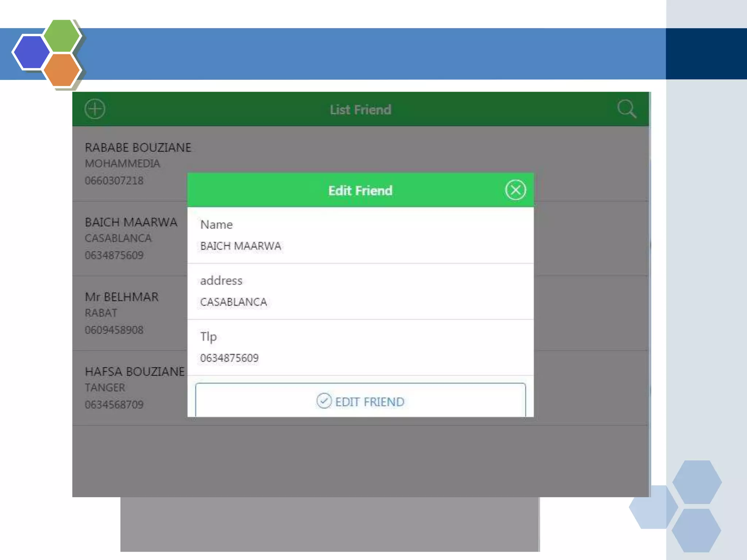Click the checkmark icon in EDIT FRIEND button
Screen dimensions: 747x560
pos(324,401)
